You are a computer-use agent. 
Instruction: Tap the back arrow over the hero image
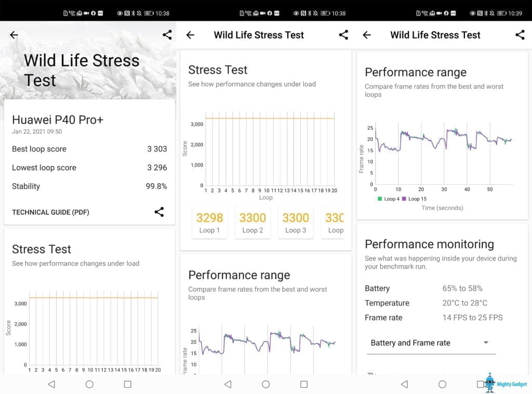[x=14, y=35]
